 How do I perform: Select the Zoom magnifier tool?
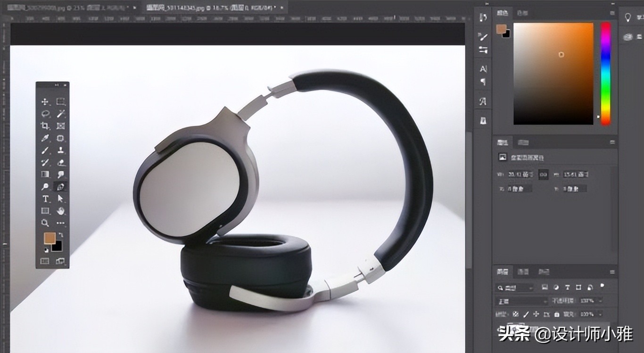click(45, 223)
